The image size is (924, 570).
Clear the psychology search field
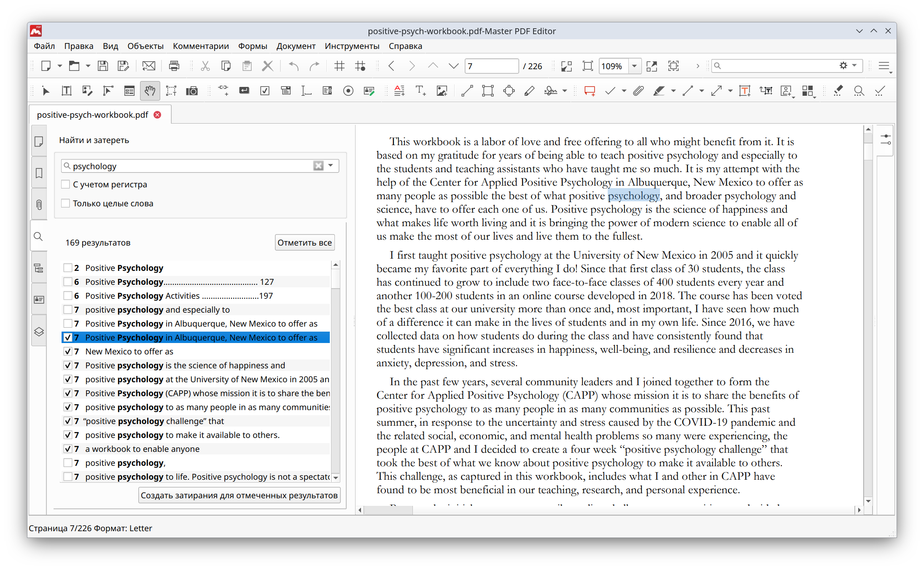pyautogui.click(x=318, y=166)
